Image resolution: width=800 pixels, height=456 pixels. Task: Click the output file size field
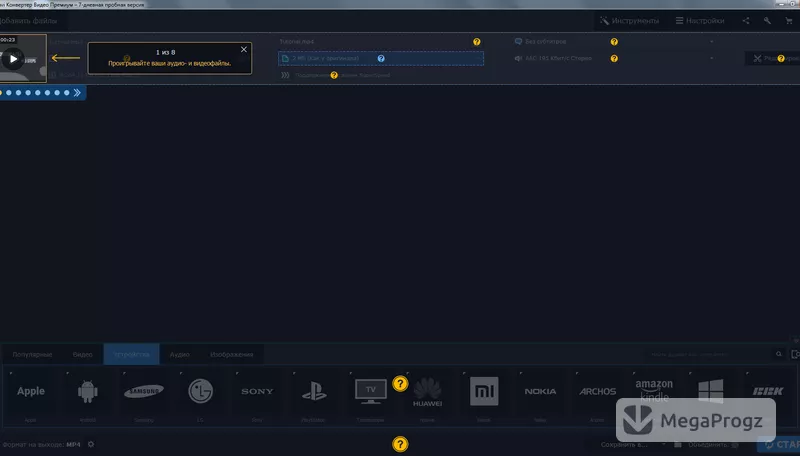pos(381,59)
